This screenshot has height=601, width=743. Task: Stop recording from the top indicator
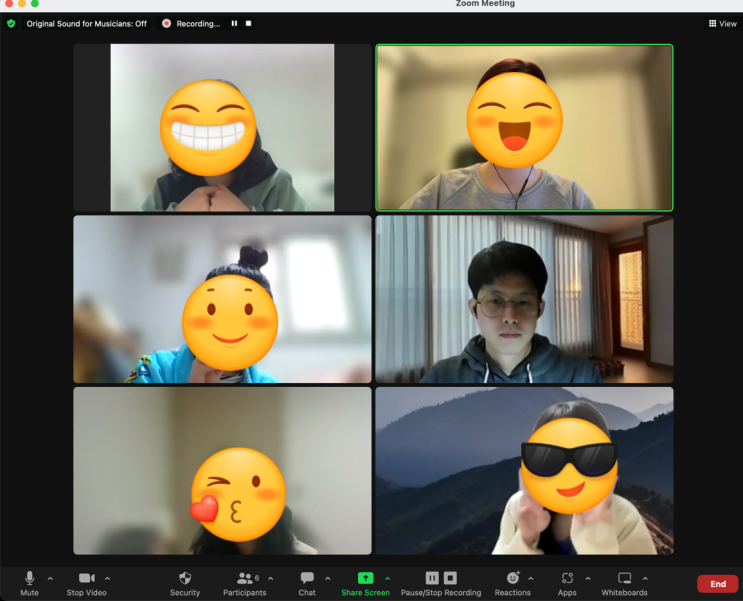(248, 23)
